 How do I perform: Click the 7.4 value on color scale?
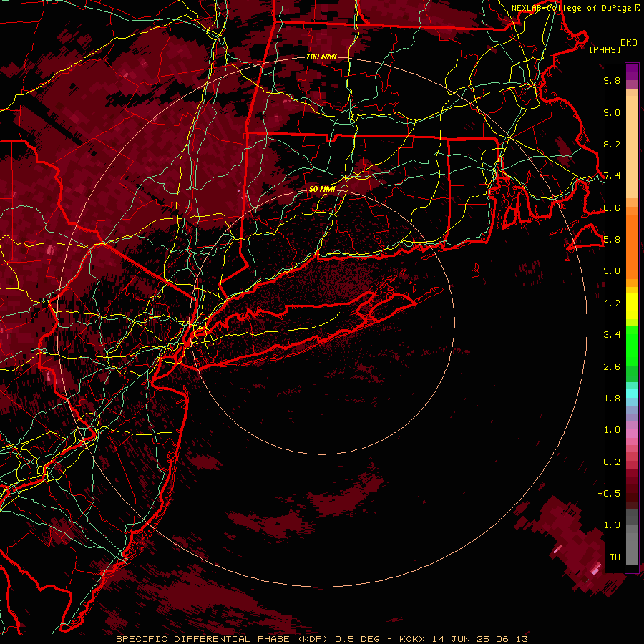pyautogui.click(x=612, y=176)
